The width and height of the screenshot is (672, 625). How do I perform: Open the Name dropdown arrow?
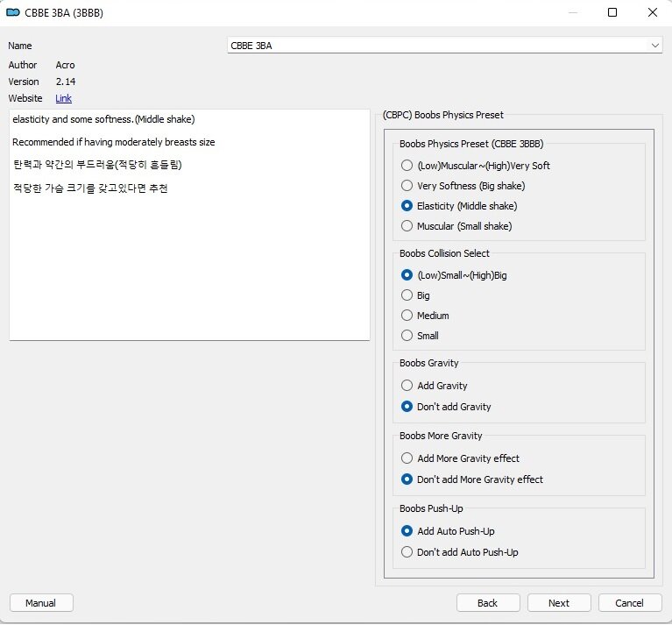tap(654, 46)
